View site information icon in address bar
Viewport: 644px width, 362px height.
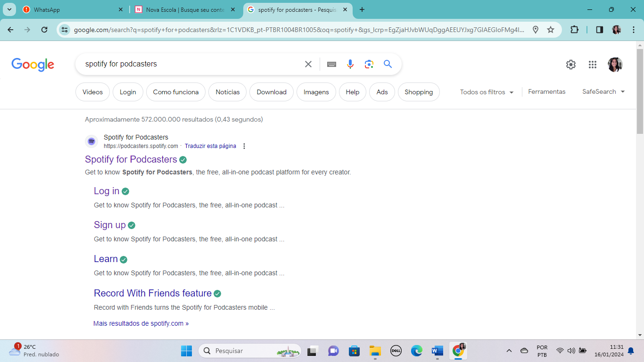(65, 30)
